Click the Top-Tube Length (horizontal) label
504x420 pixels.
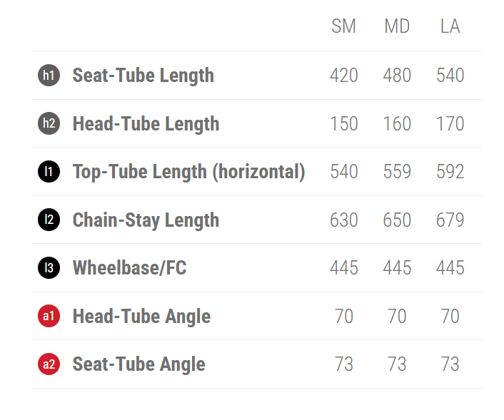pyautogui.click(x=188, y=172)
